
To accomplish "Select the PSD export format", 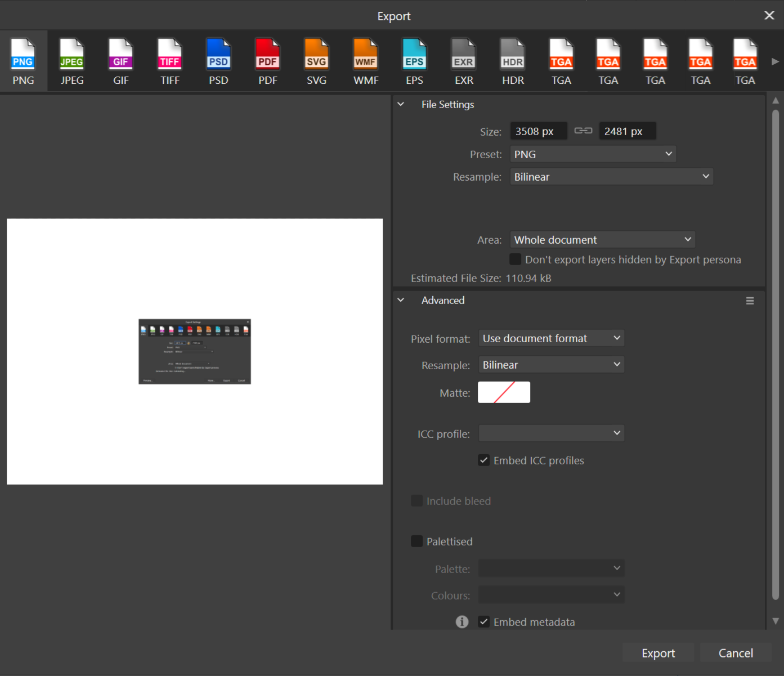I will point(218,61).
